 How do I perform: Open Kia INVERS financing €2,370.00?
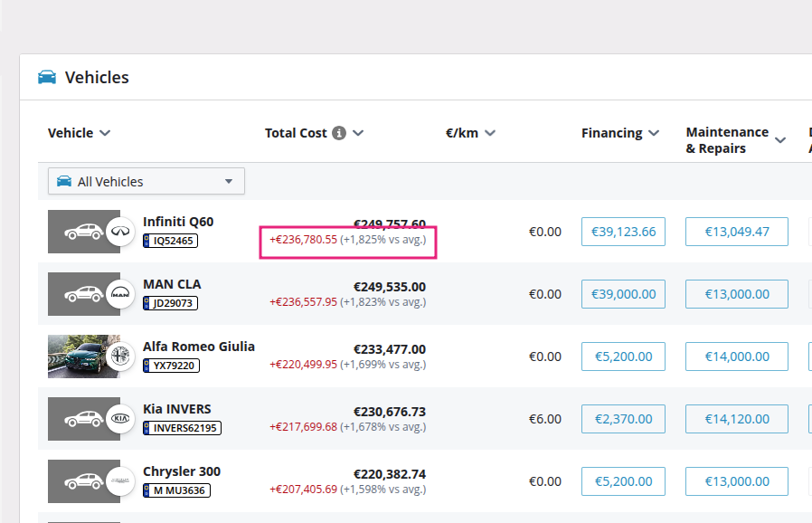[623, 419]
